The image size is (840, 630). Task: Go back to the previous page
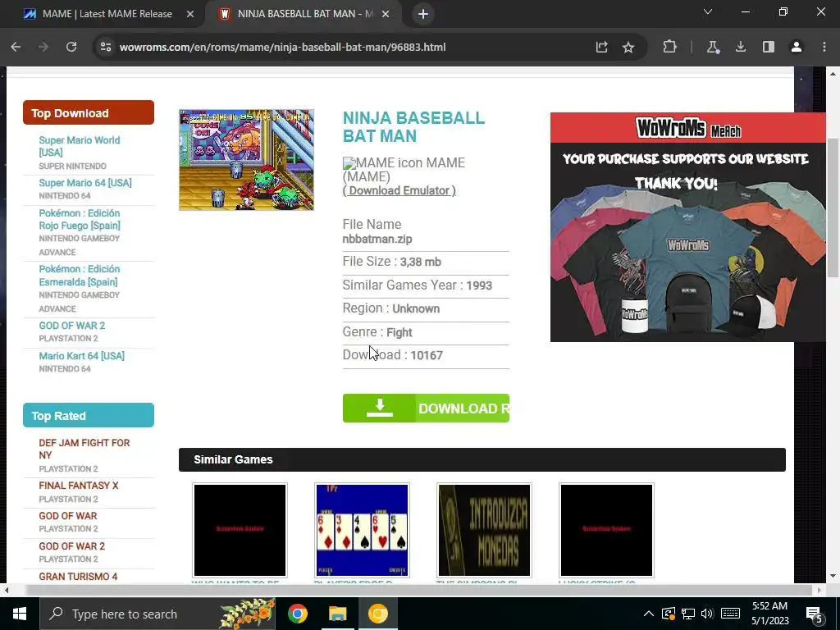coord(16,47)
